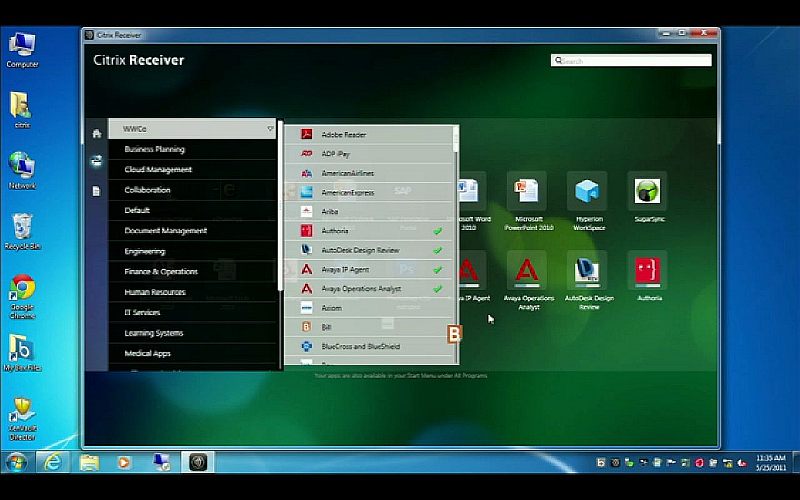Open the Windows Start menu orb

click(x=16, y=462)
